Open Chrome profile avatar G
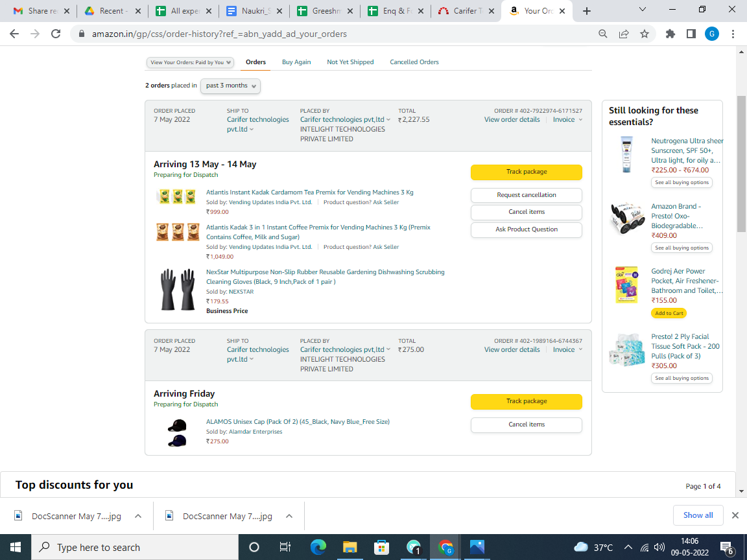This screenshot has height=560, width=747. point(712,34)
